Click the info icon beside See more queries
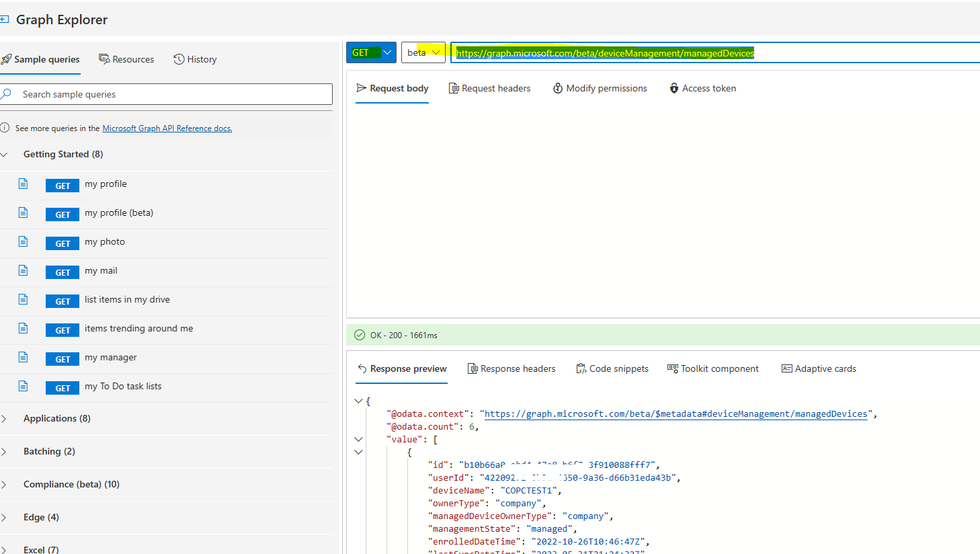The height and width of the screenshot is (554, 980). [x=5, y=128]
